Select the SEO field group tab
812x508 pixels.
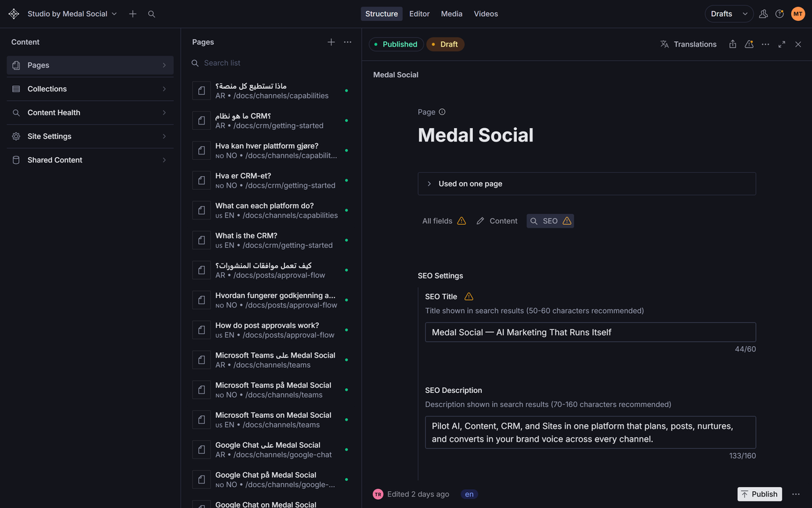tap(550, 221)
